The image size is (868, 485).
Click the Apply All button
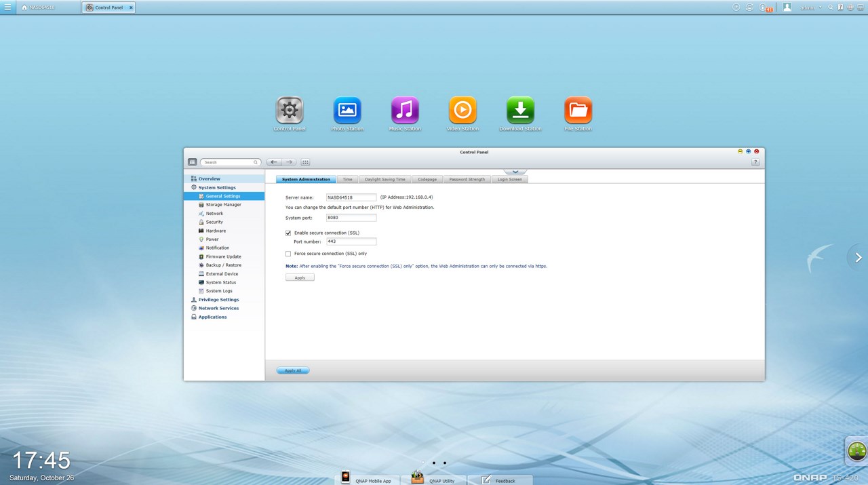pyautogui.click(x=293, y=370)
